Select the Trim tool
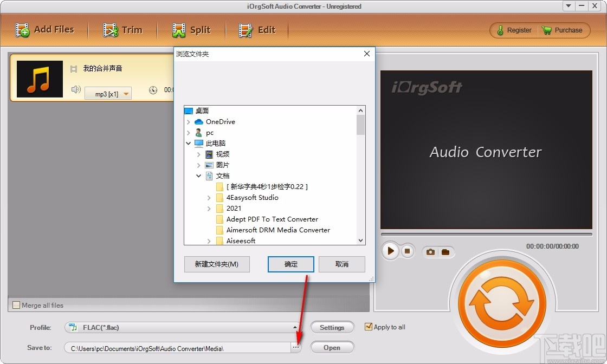The image size is (607, 364). click(124, 30)
